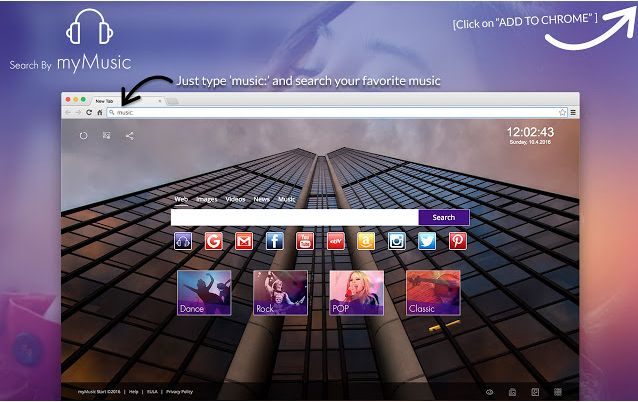Click the share icon on the page
This screenshot has height=402, width=638.
coord(129,136)
